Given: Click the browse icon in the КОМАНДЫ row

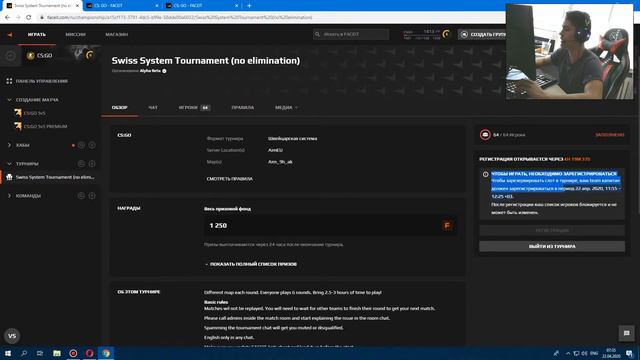Looking at the screenshot, I should [x=81, y=196].
